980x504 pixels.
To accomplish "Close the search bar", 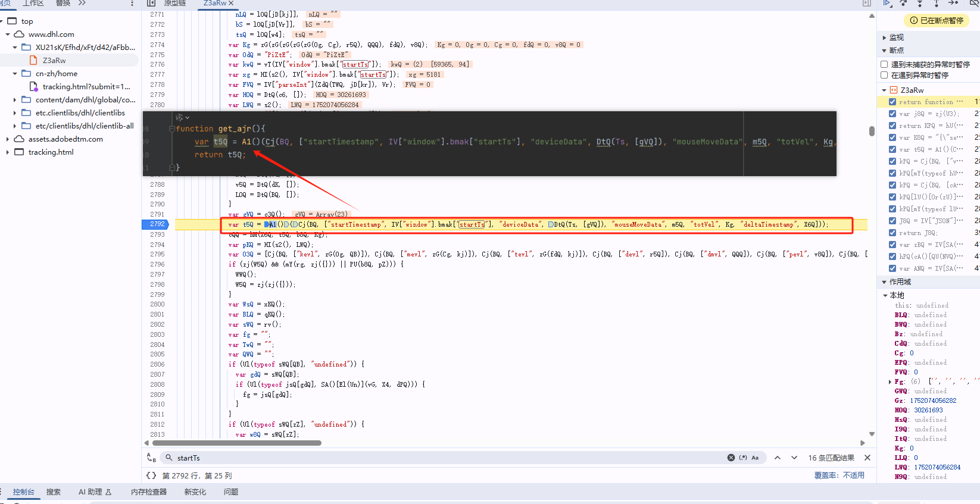I will tap(867, 458).
